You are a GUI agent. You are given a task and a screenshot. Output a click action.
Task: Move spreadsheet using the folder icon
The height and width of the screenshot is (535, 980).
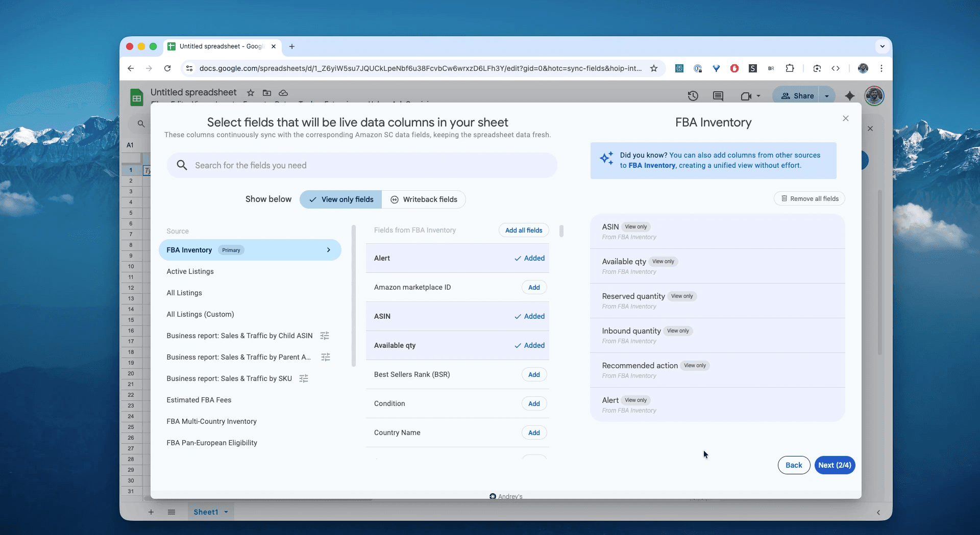pos(267,93)
